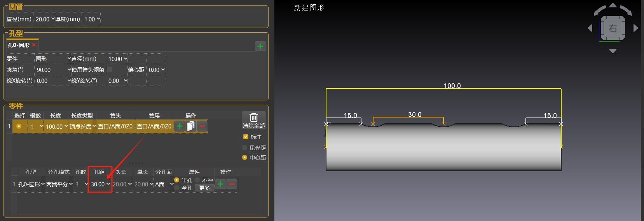This screenshot has width=644, height=221.
Task: Click the 管头 cell 直口/A面/0Z0
Action: (x=115, y=126)
